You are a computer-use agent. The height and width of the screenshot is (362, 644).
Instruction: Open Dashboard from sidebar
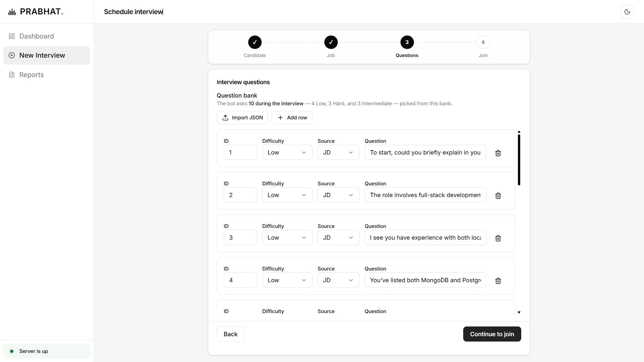click(47, 36)
